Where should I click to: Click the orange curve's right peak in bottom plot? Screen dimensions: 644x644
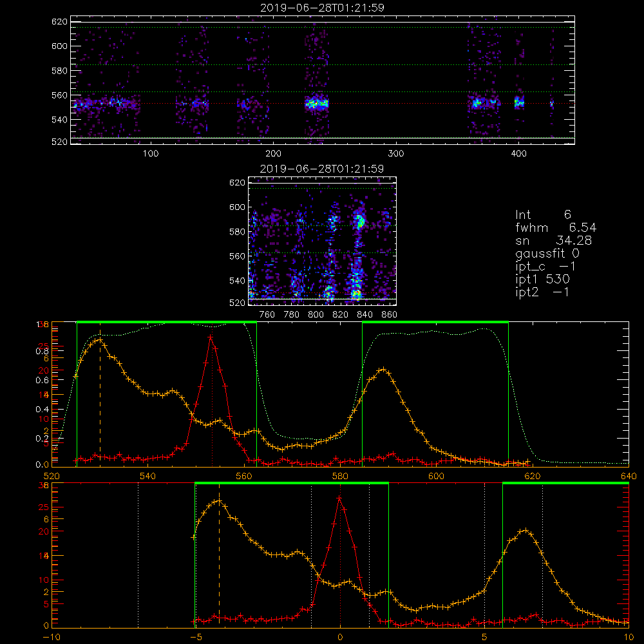[x=525, y=531]
